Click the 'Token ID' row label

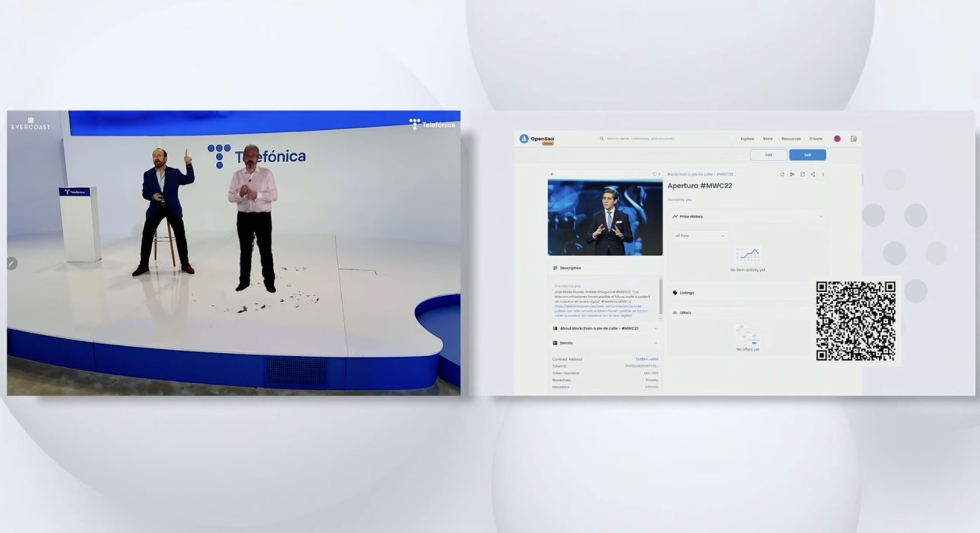[559, 366]
